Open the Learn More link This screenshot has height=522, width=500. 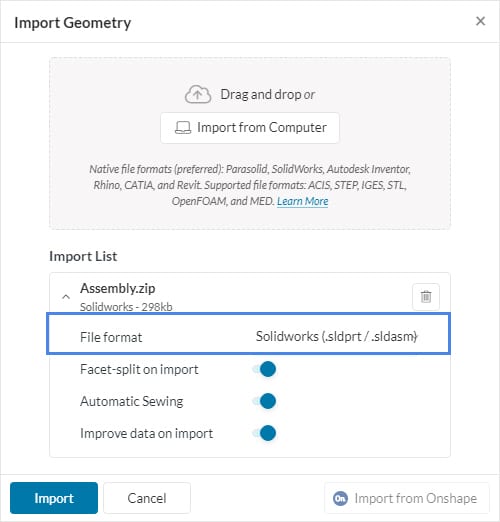pyautogui.click(x=302, y=201)
